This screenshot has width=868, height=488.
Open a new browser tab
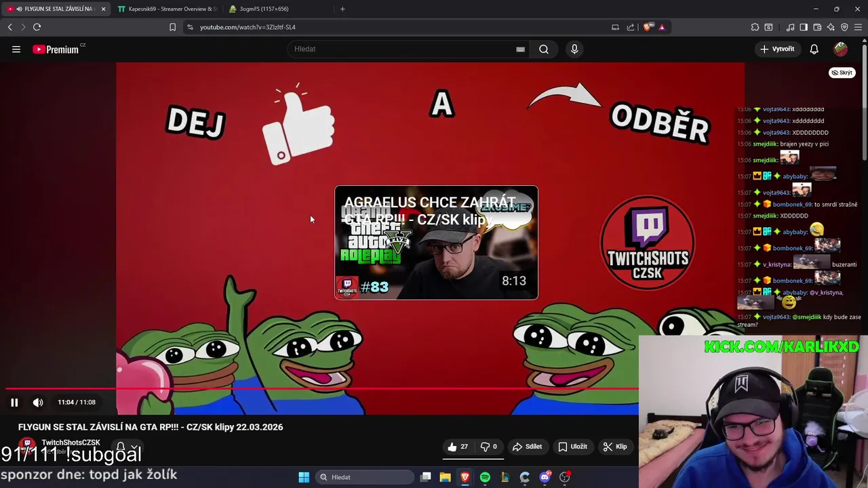(342, 9)
